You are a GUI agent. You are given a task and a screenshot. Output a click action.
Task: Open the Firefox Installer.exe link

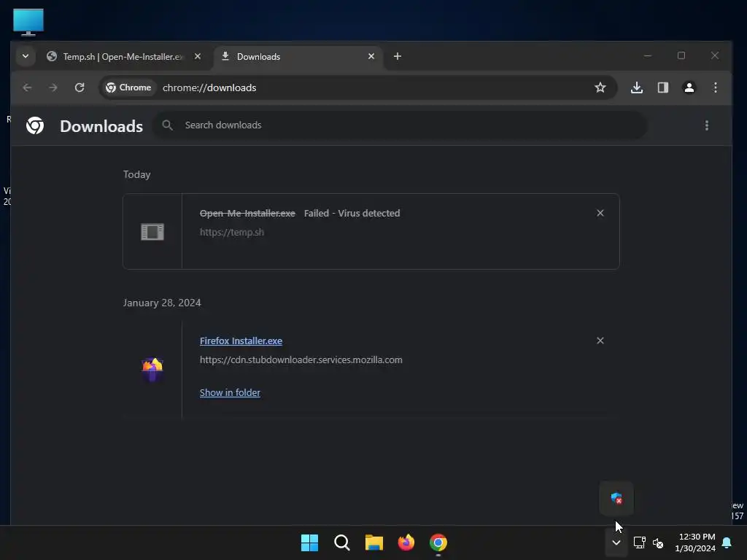(x=241, y=341)
